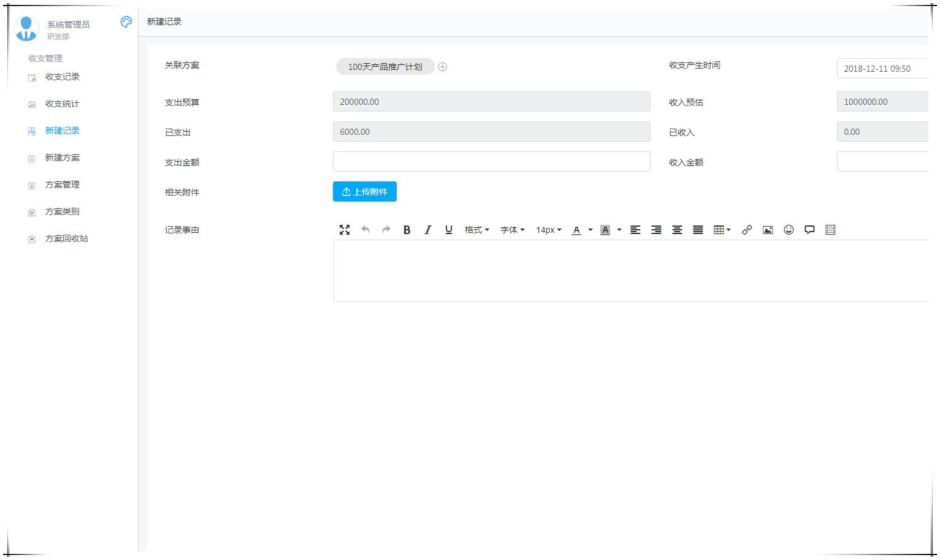Click the theme palette icon beside the username
Image resolution: width=940 pixels, height=560 pixels.
(x=126, y=22)
